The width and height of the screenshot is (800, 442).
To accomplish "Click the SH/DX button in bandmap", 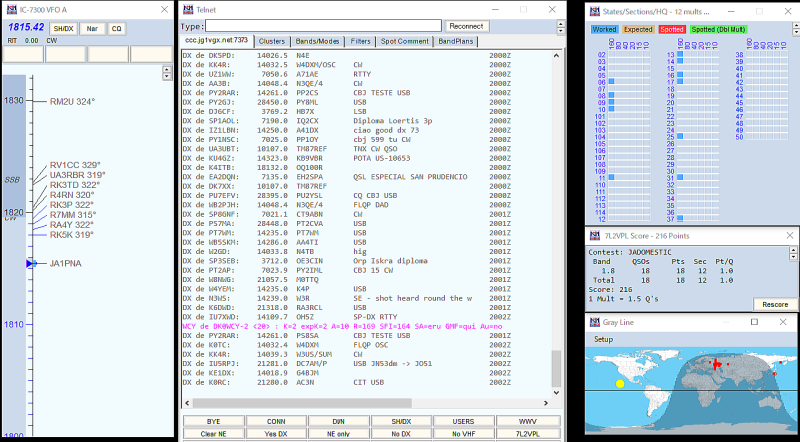I will click(x=62, y=29).
